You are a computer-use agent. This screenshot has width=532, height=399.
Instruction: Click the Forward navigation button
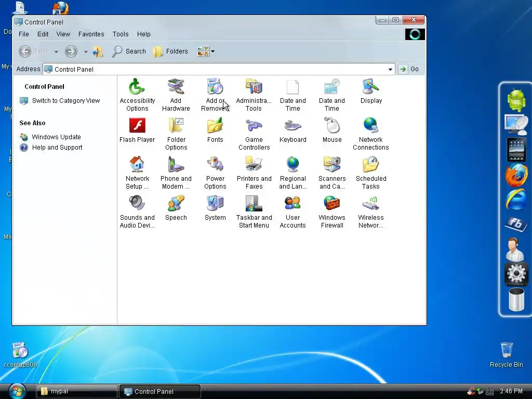pyautogui.click(x=71, y=51)
